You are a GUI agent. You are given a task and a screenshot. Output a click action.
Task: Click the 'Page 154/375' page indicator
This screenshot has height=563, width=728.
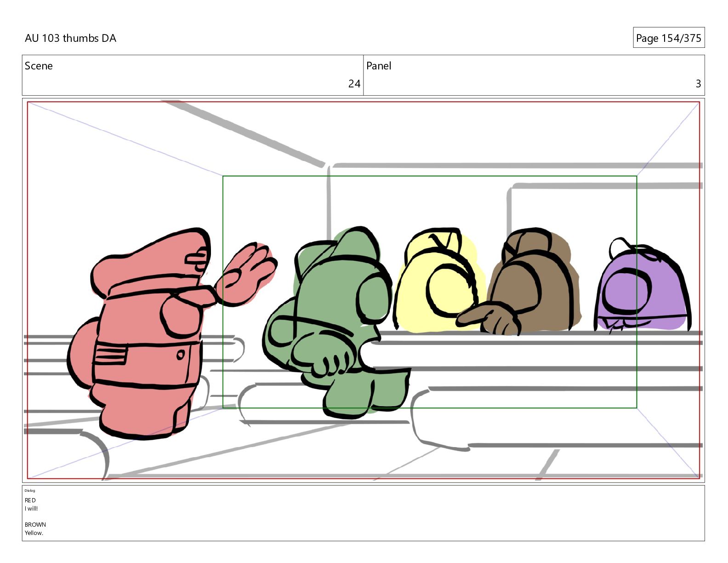tap(668, 38)
